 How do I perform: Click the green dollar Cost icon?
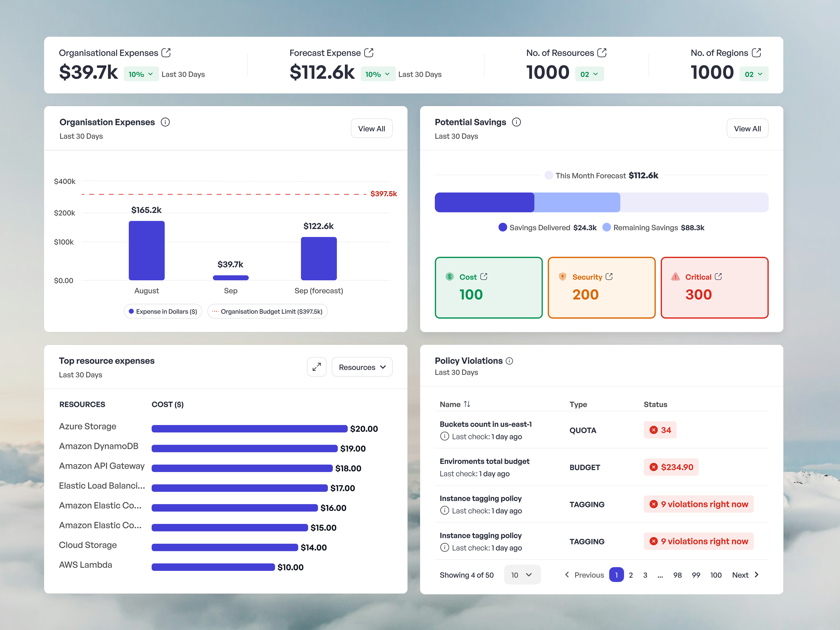450,276
